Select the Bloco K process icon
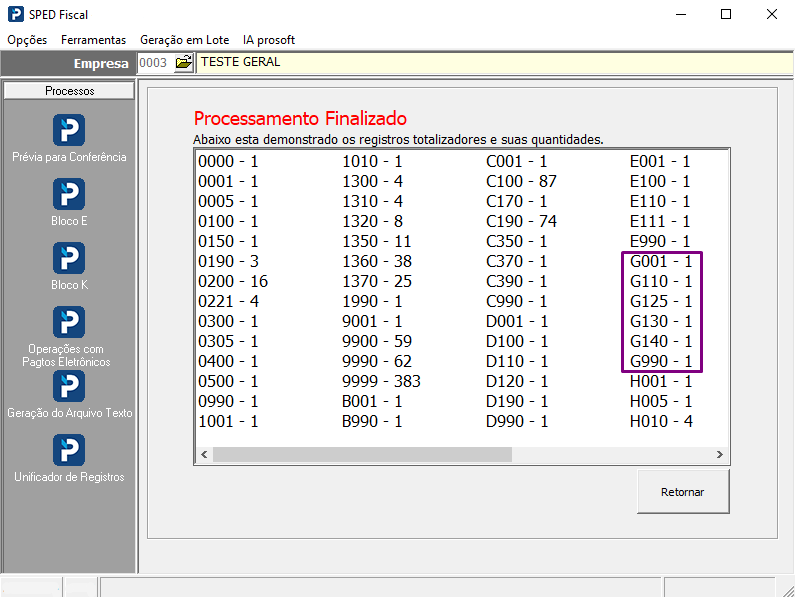The image size is (795, 597). coord(69,258)
